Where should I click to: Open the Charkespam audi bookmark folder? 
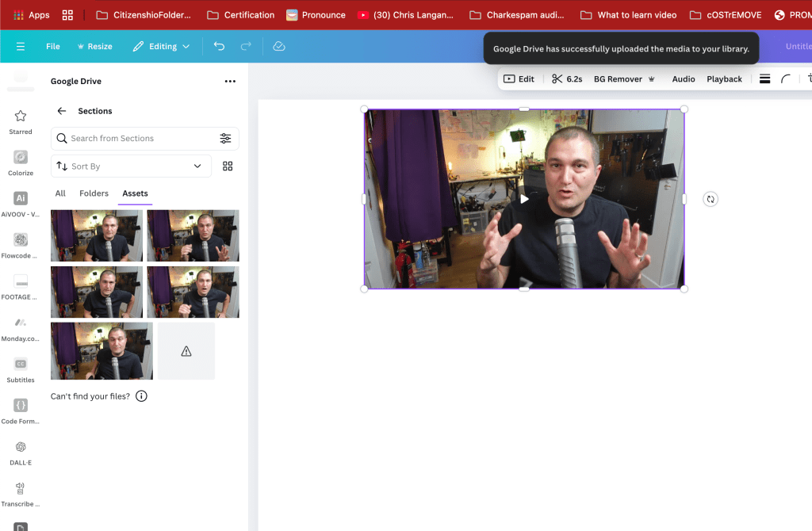pyautogui.click(x=517, y=15)
